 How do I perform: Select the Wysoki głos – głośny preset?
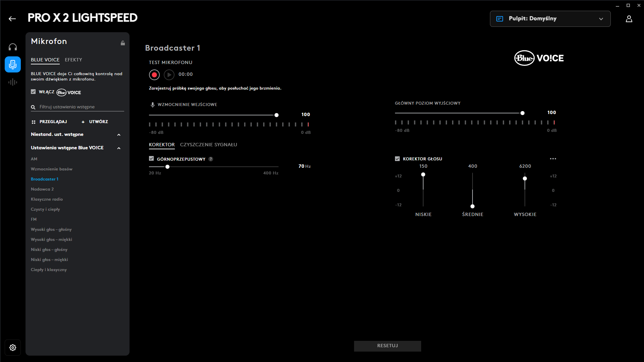[x=51, y=229]
